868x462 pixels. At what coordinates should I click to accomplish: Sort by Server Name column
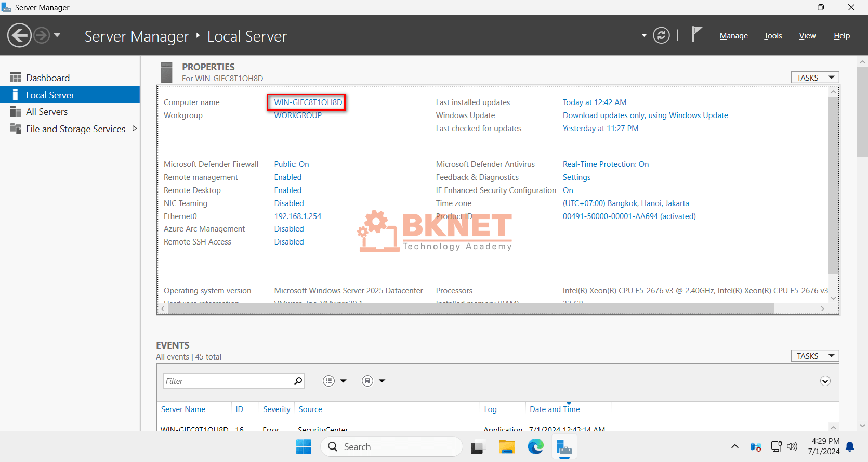(183, 409)
